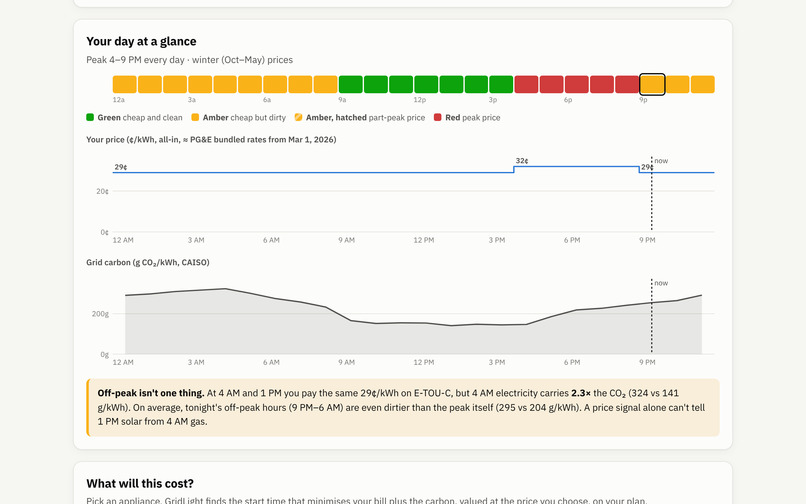Click '6 PM' on the carbon chart axis
806x504 pixels.
click(x=572, y=363)
